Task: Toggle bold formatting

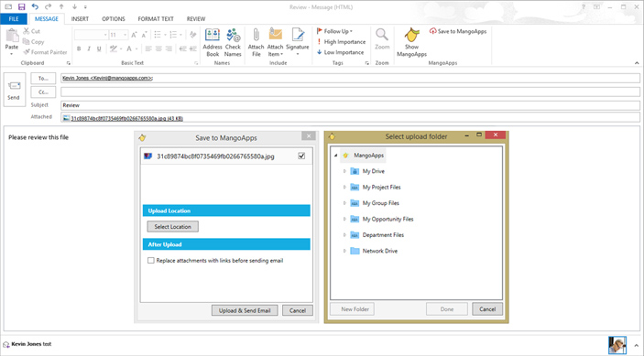Action: tap(79, 49)
